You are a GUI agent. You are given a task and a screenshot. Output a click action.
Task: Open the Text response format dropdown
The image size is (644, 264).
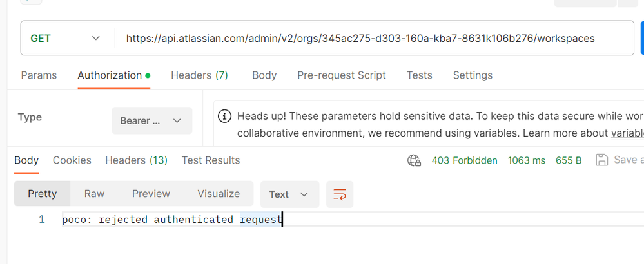(x=289, y=194)
